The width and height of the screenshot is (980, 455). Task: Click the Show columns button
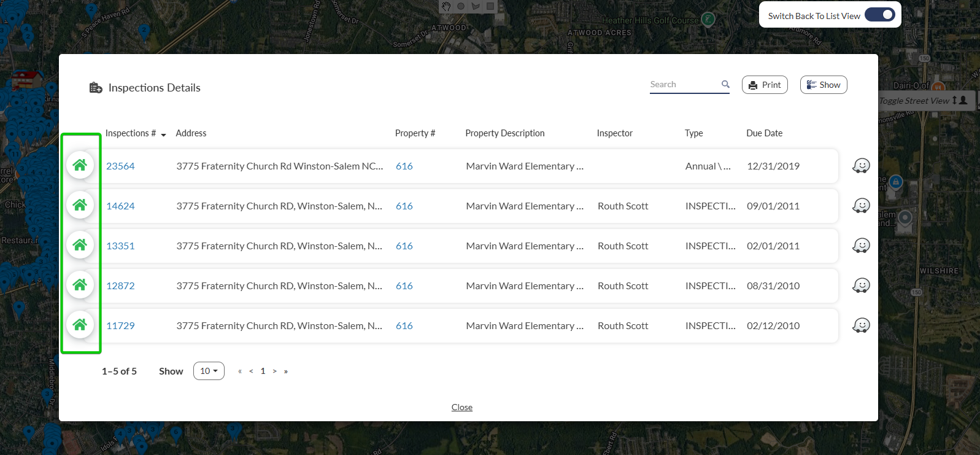tap(823, 85)
